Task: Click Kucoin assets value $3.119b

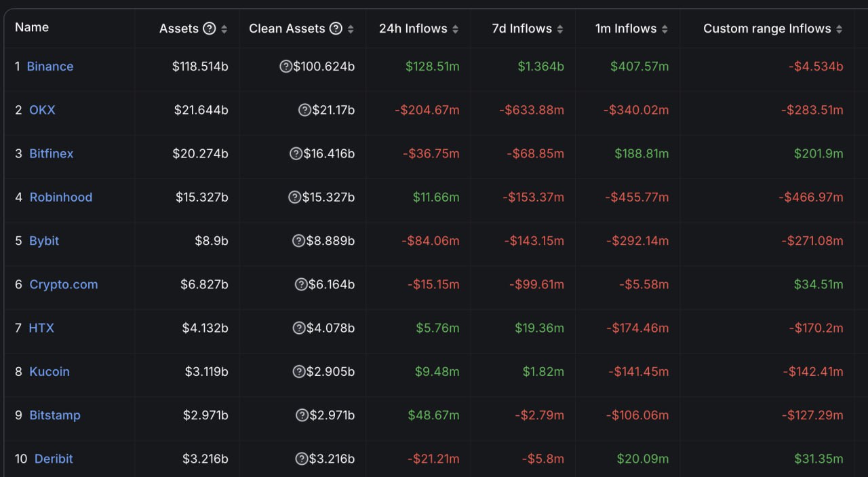Action: (x=207, y=372)
